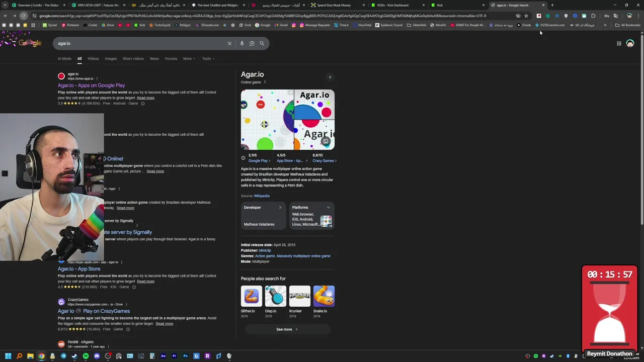Click the Google logo
This screenshot has width=644, height=362.
[x=30, y=43]
